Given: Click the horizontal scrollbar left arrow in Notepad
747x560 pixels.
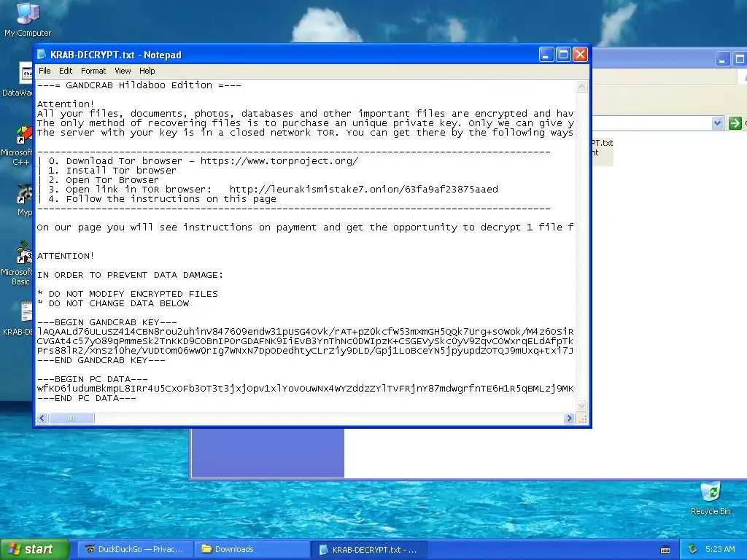Looking at the screenshot, I should click(x=42, y=418).
